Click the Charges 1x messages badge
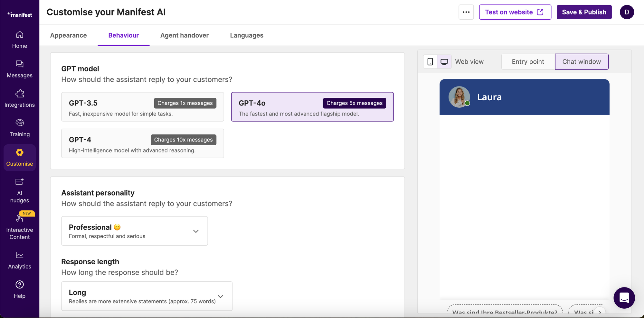The height and width of the screenshot is (318, 644). tap(185, 103)
